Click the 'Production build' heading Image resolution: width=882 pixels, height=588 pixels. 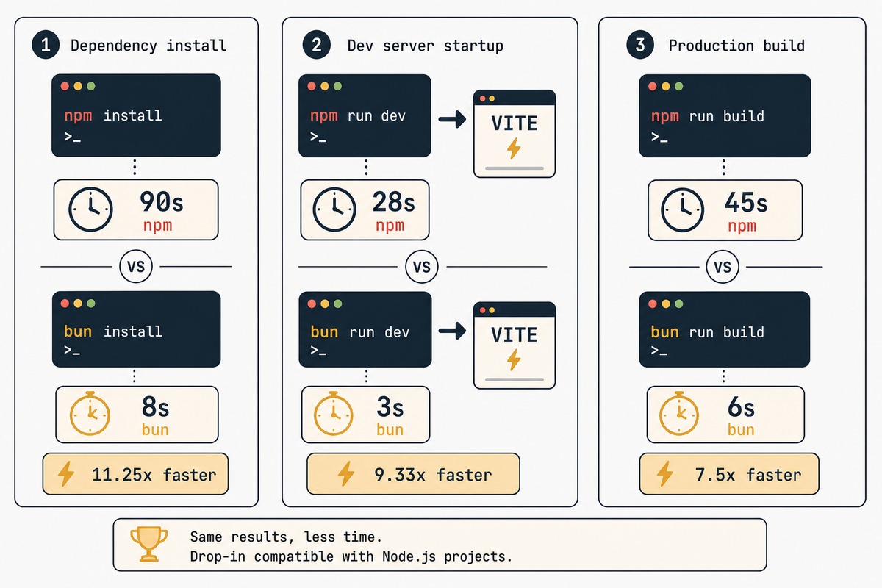pyautogui.click(x=736, y=46)
